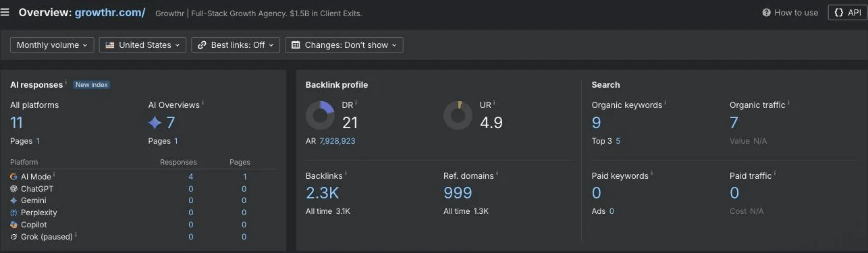Image resolution: width=868 pixels, height=253 pixels.
Task: Open Backlinks value 2.3K
Action: pos(323,193)
